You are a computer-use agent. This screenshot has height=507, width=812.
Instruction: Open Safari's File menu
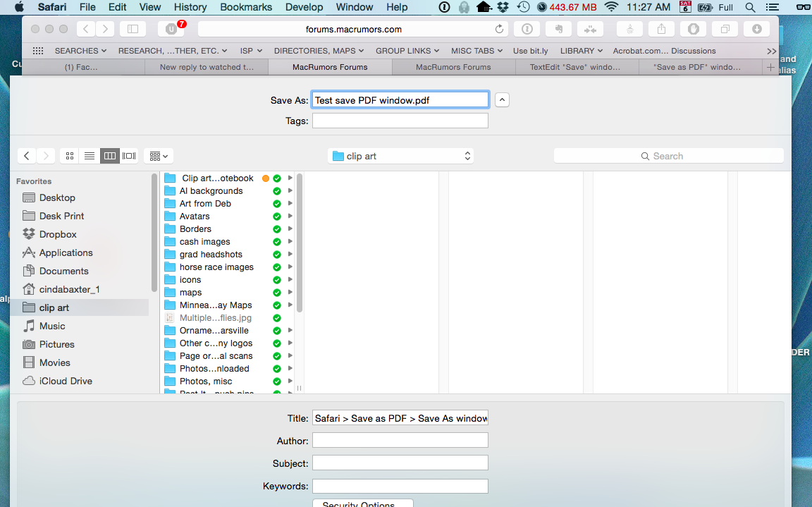(87, 7)
